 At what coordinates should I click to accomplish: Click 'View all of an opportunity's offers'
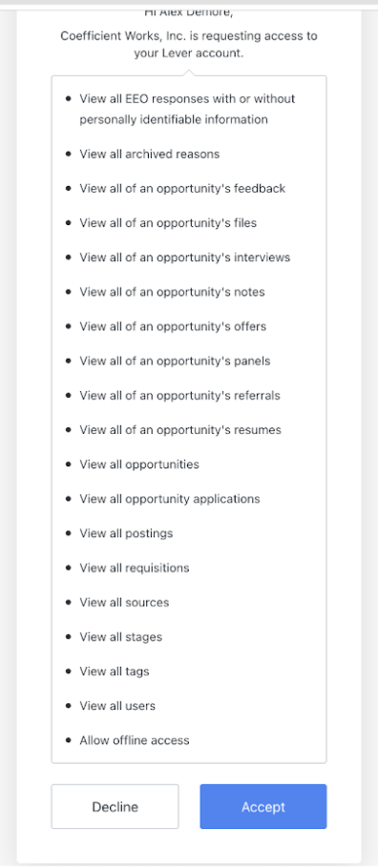(x=173, y=326)
